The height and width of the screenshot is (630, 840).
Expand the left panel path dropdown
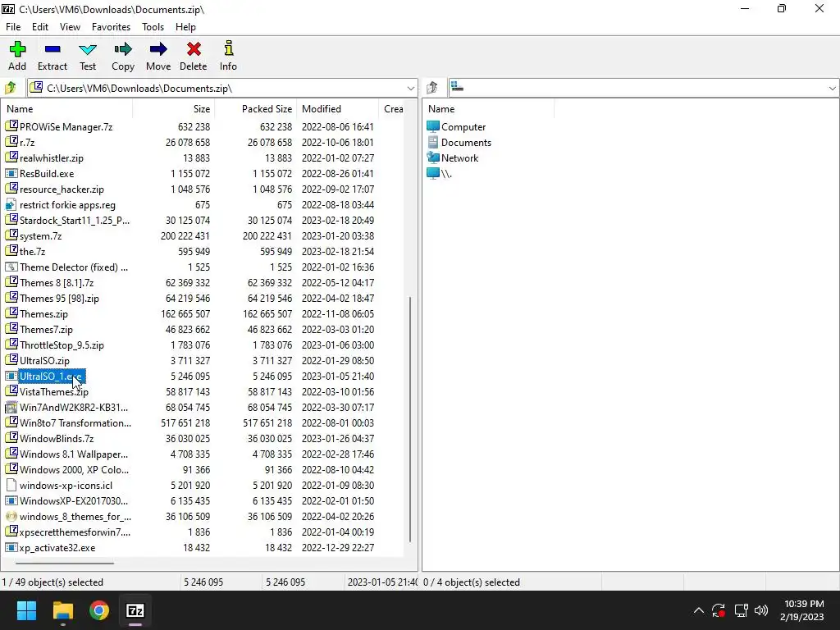pos(410,89)
